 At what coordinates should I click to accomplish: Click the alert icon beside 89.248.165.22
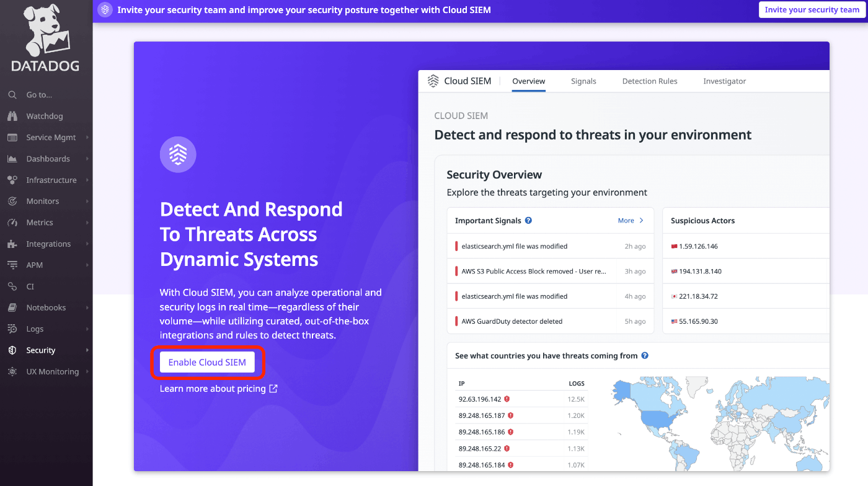pyautogui.click(x=507, y=448)
